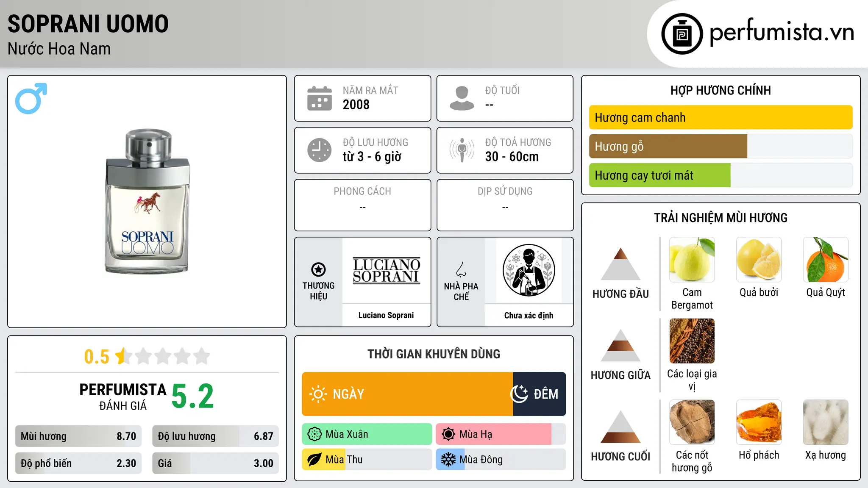The height and width of the screenshot is (488, 868).
Task: Click the 0.5 star rating number
Action: point(97,357)
